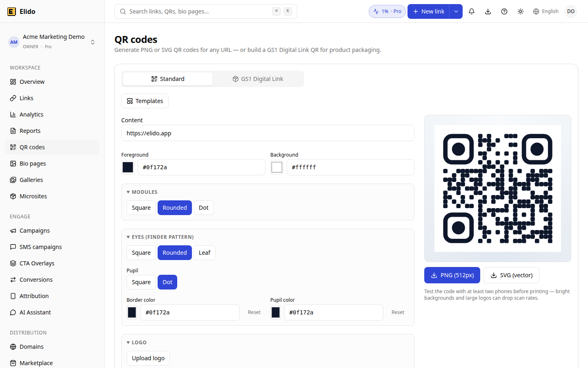Click the download icon in top bar

[488, 11]
